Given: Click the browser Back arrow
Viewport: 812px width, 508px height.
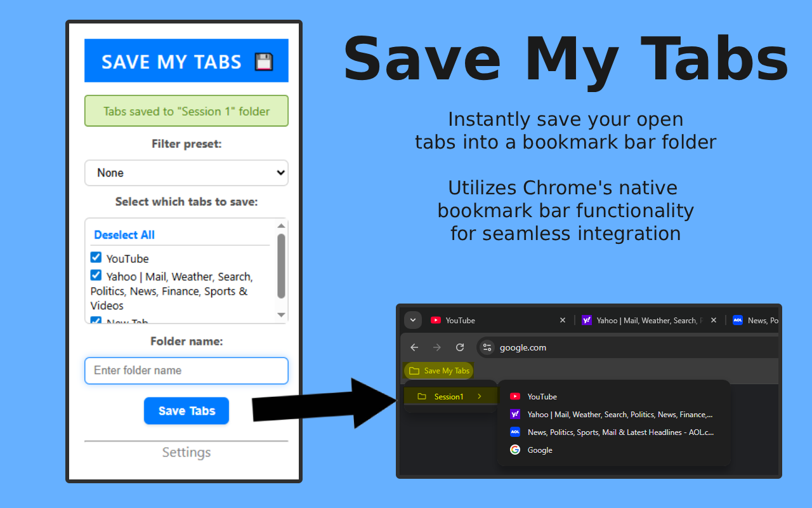Looking at the screenshot, I should [x=414, y=347].
